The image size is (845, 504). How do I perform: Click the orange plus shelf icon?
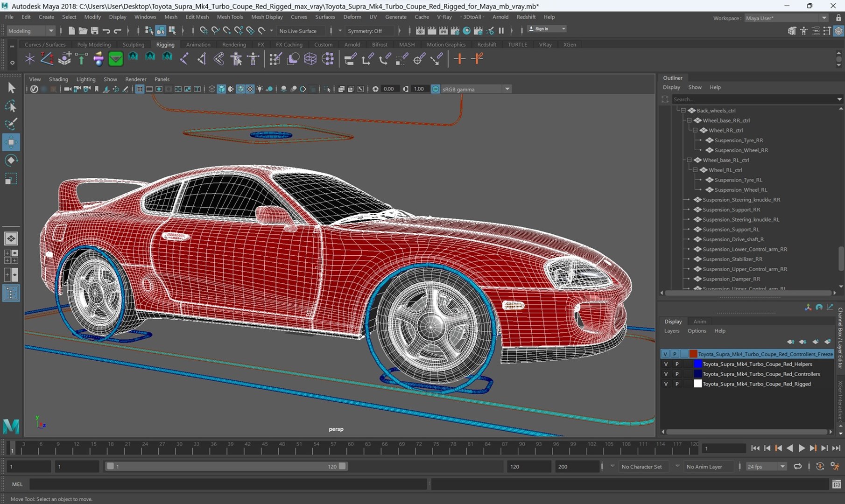pyautogui.click(x=459, y=59)
